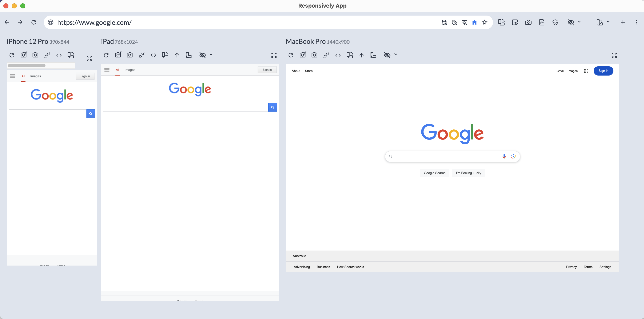Click iPhone 12 Pro horizontal scrollbar
The image size is (644, 319).
pos(27,66)
